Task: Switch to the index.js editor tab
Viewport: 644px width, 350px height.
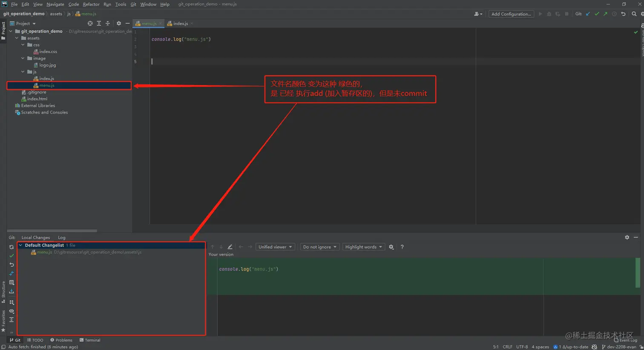Action: click(x=181, y=23)
